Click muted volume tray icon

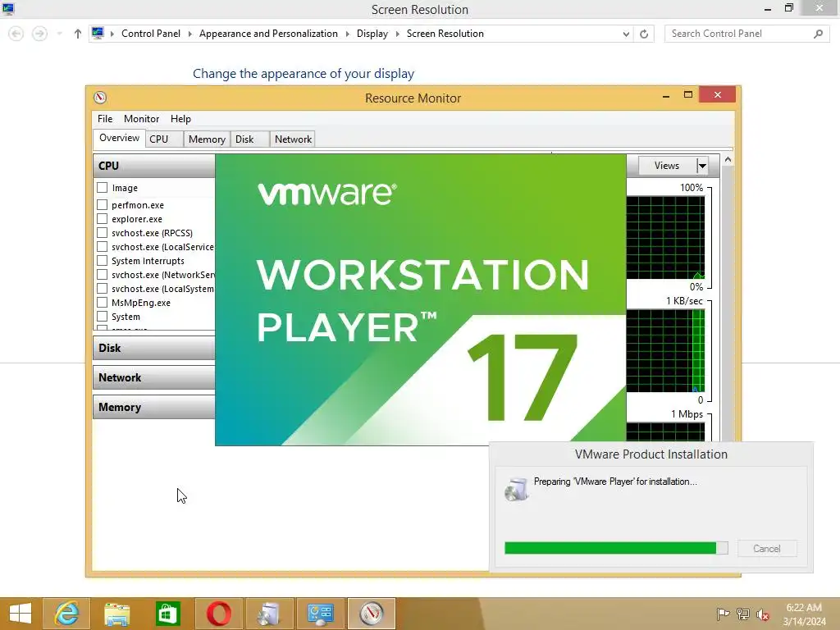pos(762,614)
